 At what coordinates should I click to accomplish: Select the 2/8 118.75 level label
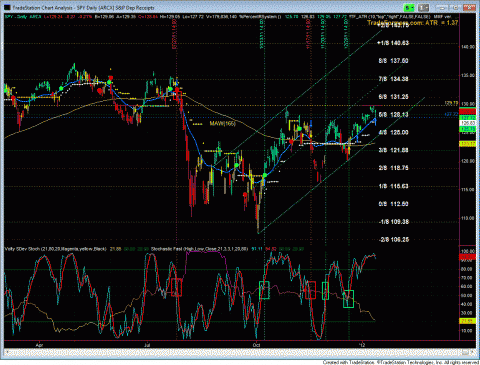(x=393, y=168)
